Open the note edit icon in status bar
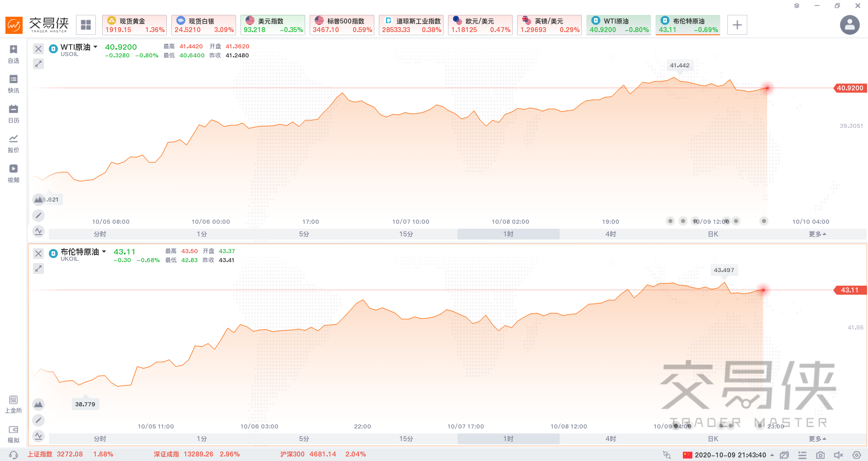The height and width of the screenshot is (461, 868). coord(784,455)
